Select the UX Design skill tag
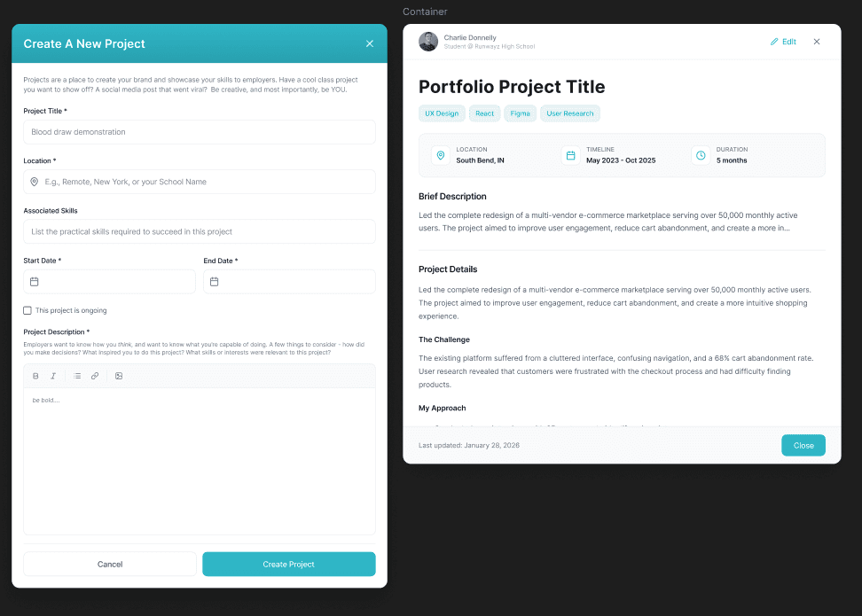The height and width of the screenshot is (616, 862). (x=442, y=113)
